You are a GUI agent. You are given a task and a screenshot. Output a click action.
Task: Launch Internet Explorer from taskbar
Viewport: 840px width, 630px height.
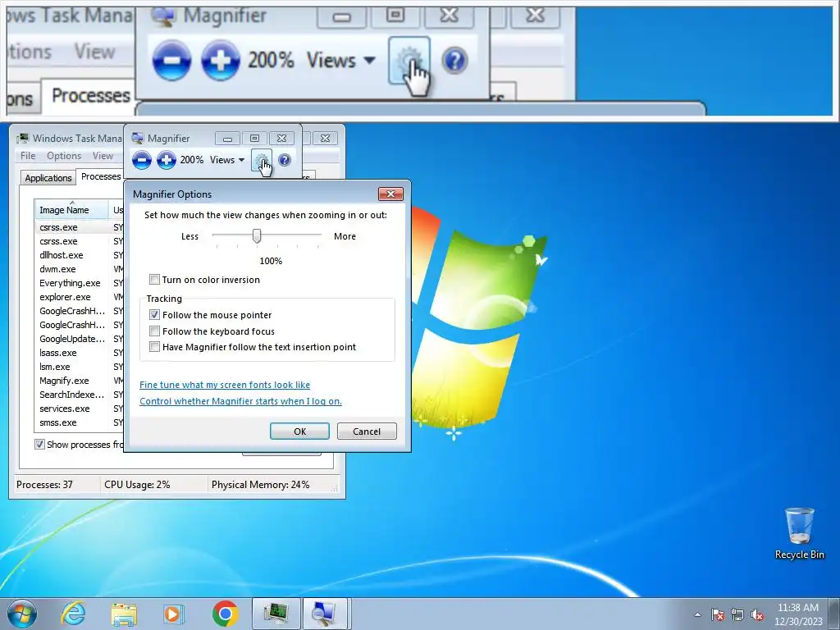click(x=73, y=614)
